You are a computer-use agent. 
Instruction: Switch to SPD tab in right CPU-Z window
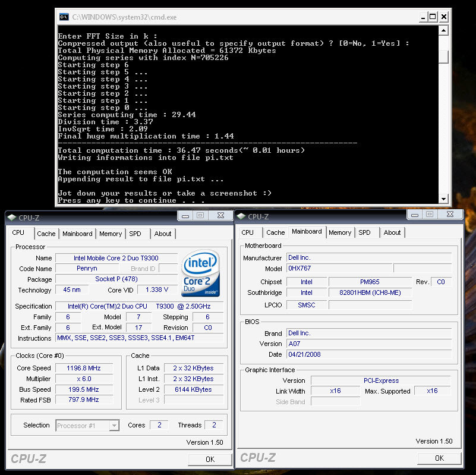pos(365,232)
